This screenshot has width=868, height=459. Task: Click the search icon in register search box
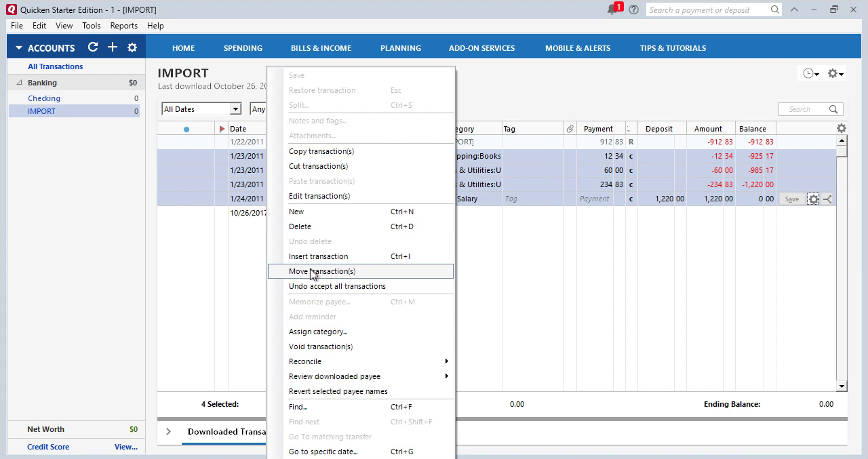[x=834, y=109]
